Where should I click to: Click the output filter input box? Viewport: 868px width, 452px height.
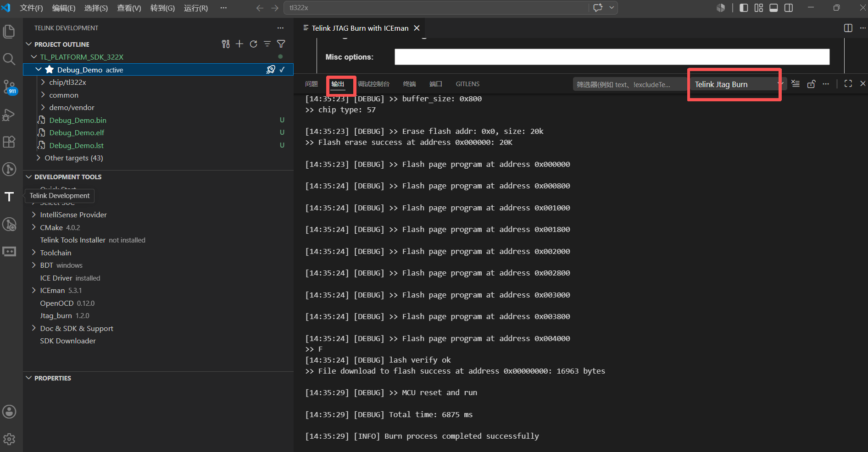629,84
